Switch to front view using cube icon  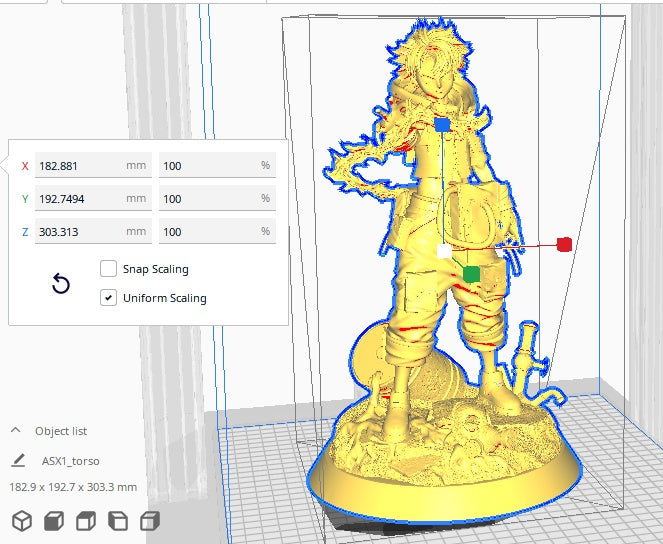click(54, 521)
